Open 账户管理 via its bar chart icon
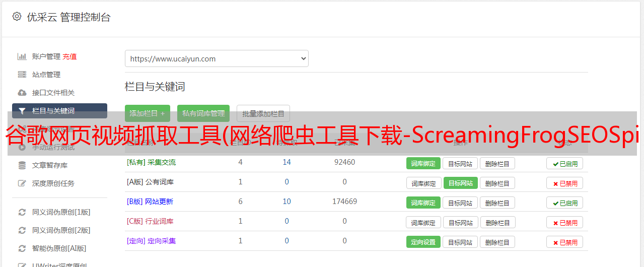The image size is (644, 267). pos(22,56)
